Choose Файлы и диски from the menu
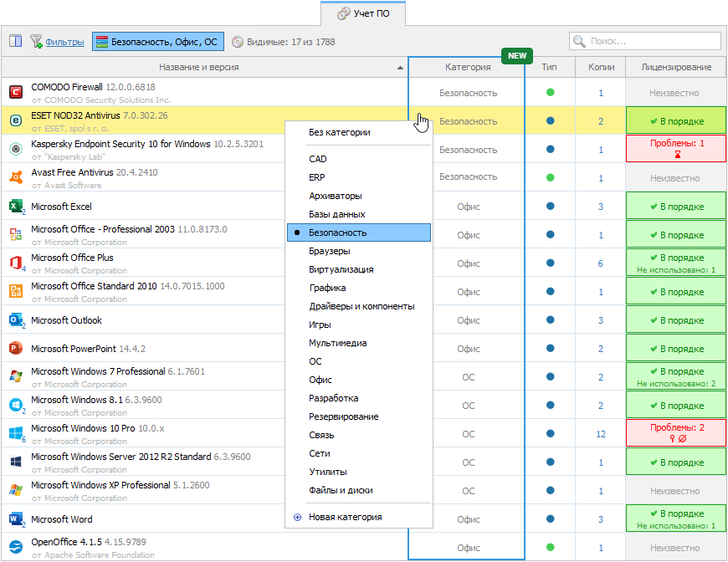 341,490
